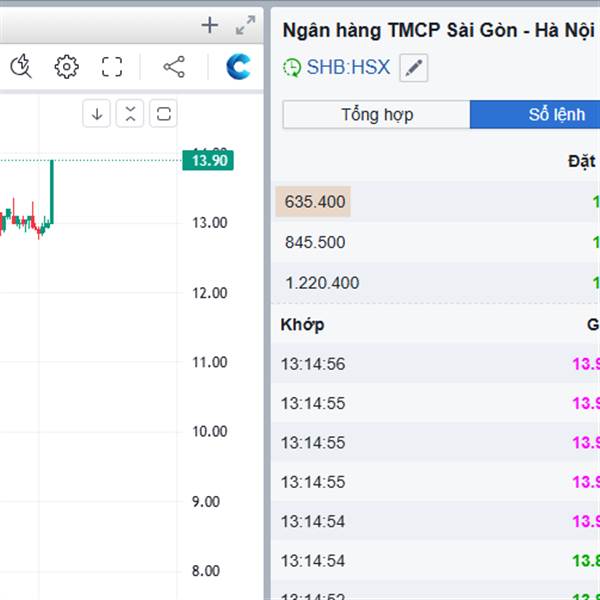Collapse pane with inward chevrons button
600x600 pixels.
tap(130, 114)
